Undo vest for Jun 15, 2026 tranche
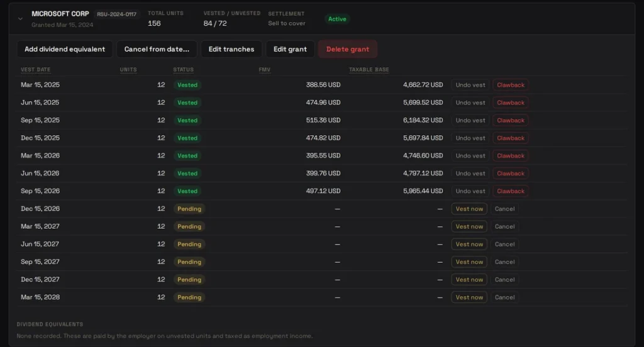Screen dimensions: 644x347 [x=470, y=173]
